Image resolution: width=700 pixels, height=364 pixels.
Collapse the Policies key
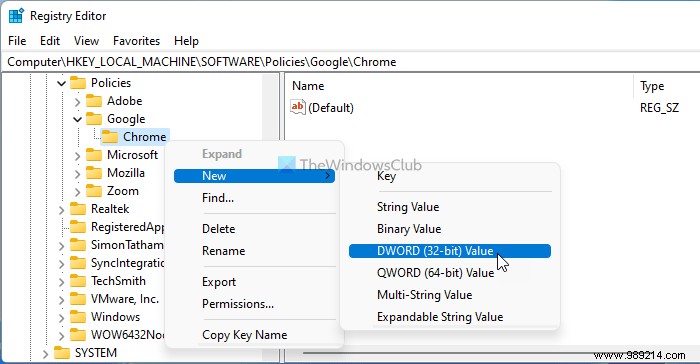[x=62, y=83]
